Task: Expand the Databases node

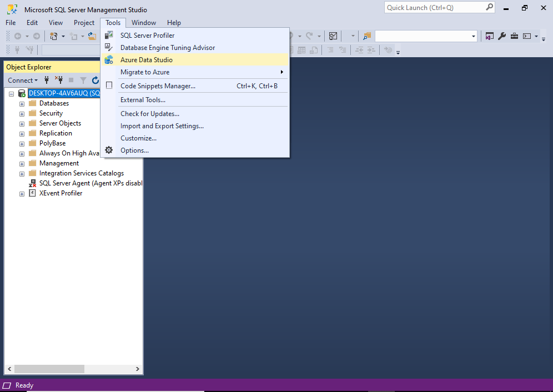Action: (21, 103)
